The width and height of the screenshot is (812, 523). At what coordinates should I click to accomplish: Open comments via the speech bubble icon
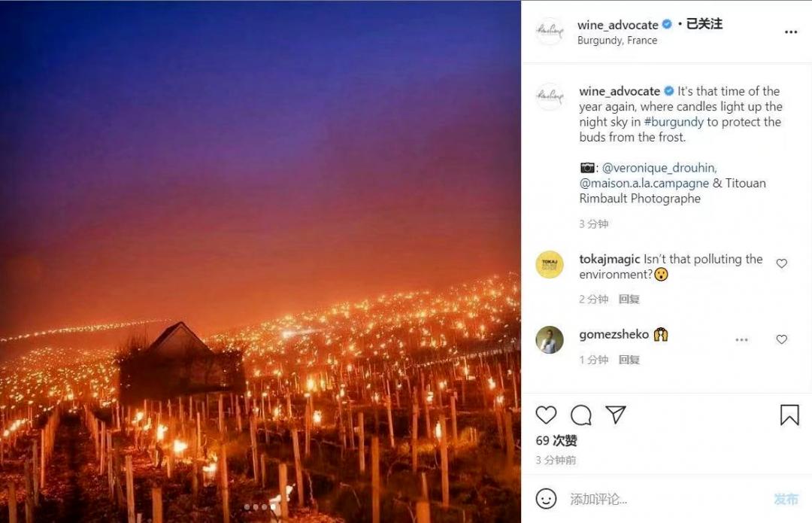point(581,415)
